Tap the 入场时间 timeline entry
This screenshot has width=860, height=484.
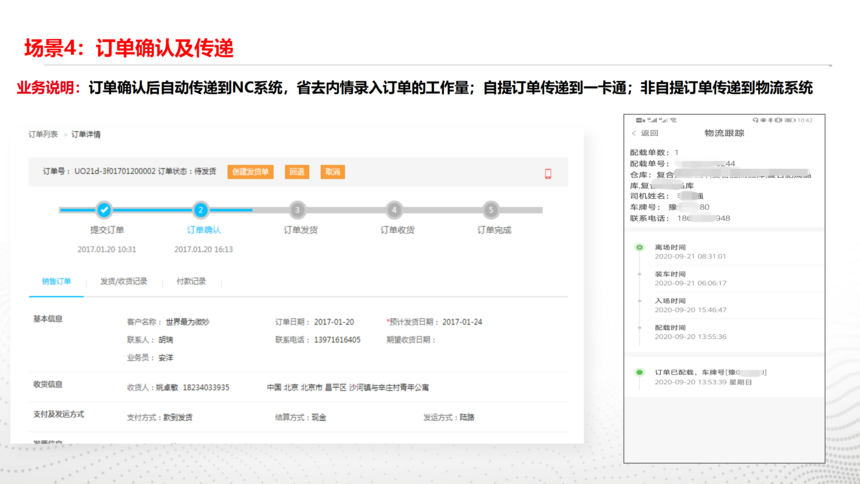click(x=670, y=301)
